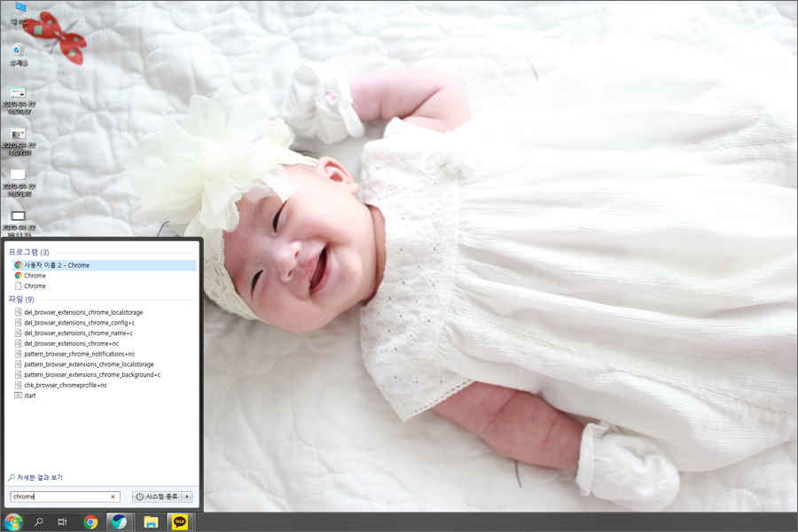The image size is (798, 532).
Task: Click the 시스템 종료 shutdown button
Action: 157,497
